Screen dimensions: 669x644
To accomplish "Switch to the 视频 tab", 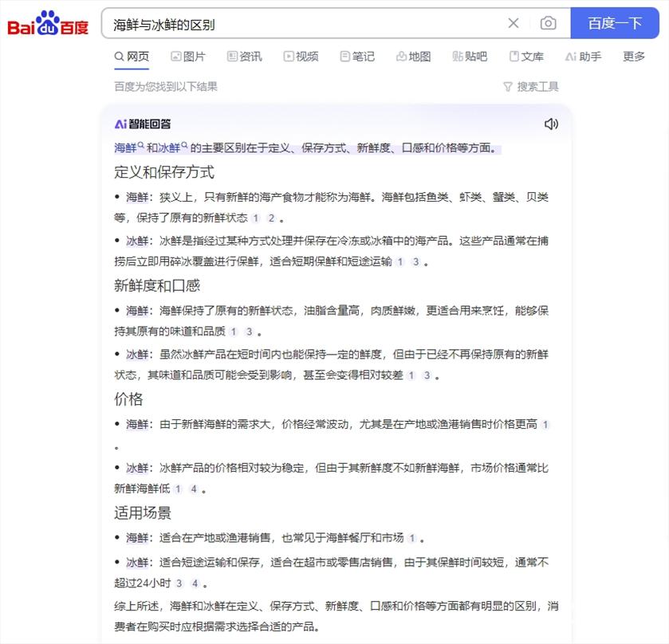I will coord(300,57).
